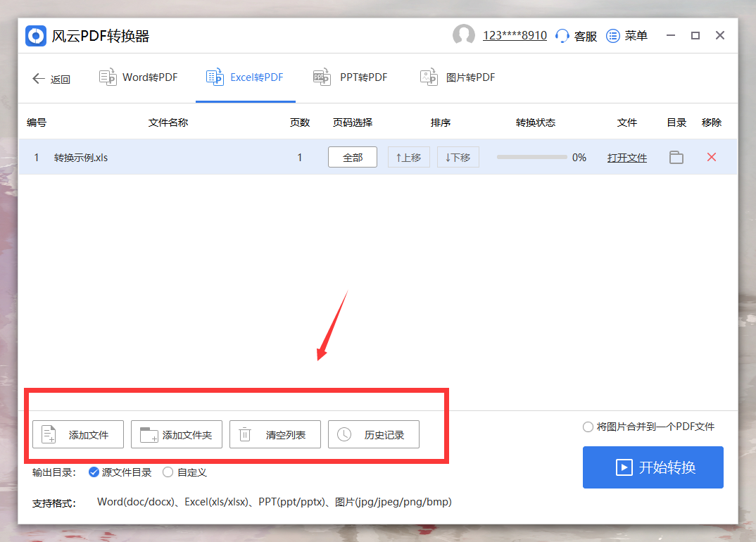Image resolution: width=756 pixels, height=542 pixels.
Task: Open the 菜单 menu
Action: click(x=626, y=36)
